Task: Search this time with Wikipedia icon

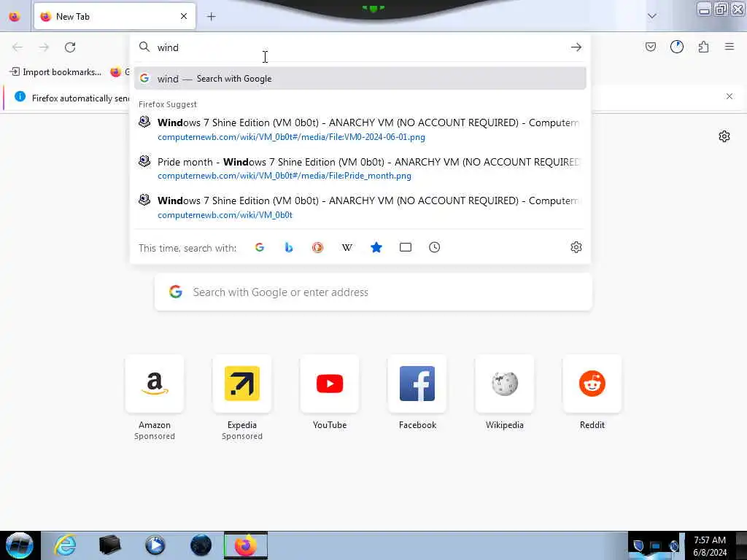Action: tap(347, 247)
